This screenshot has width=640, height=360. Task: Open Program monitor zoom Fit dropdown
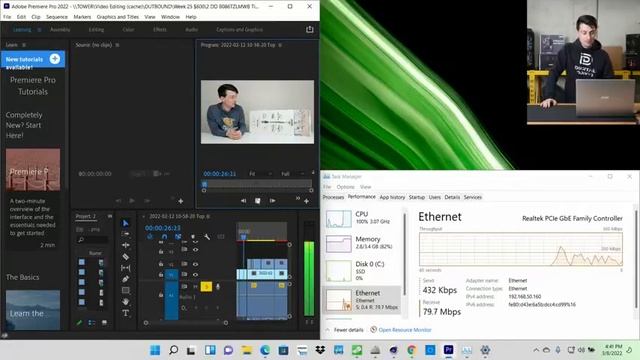point(260,173)
